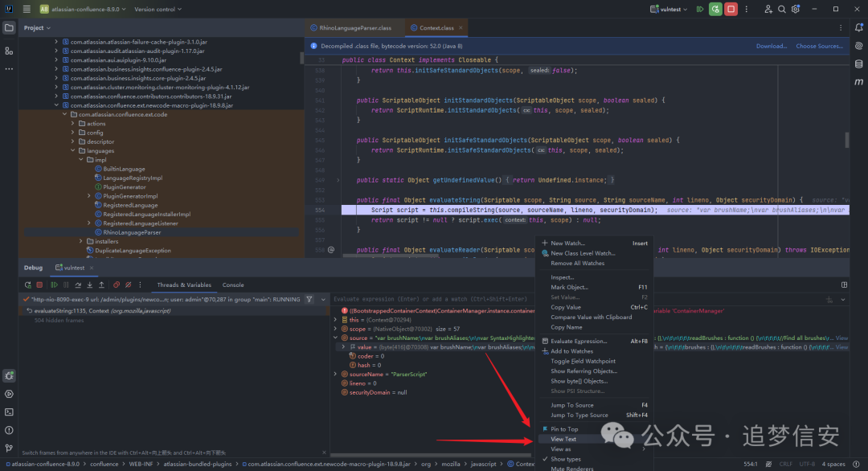This screenshot has width=868, height=471.
Task: Expand the installers folder
Action: pos(81,241)
